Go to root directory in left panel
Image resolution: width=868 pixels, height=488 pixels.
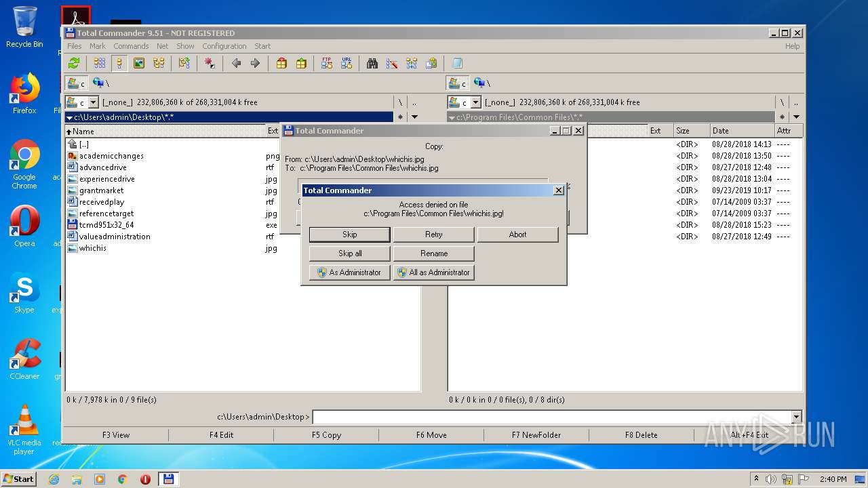pos(401,102)
